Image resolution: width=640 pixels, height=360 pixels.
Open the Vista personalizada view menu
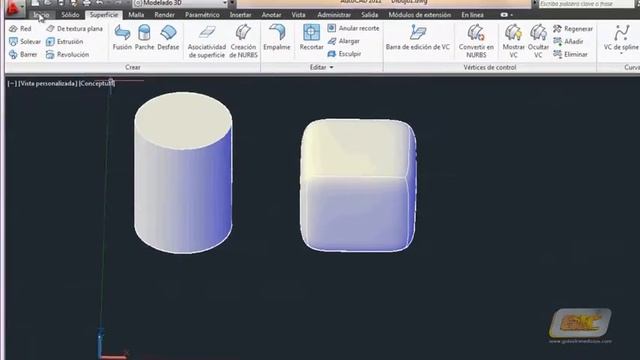coord(48,83)
